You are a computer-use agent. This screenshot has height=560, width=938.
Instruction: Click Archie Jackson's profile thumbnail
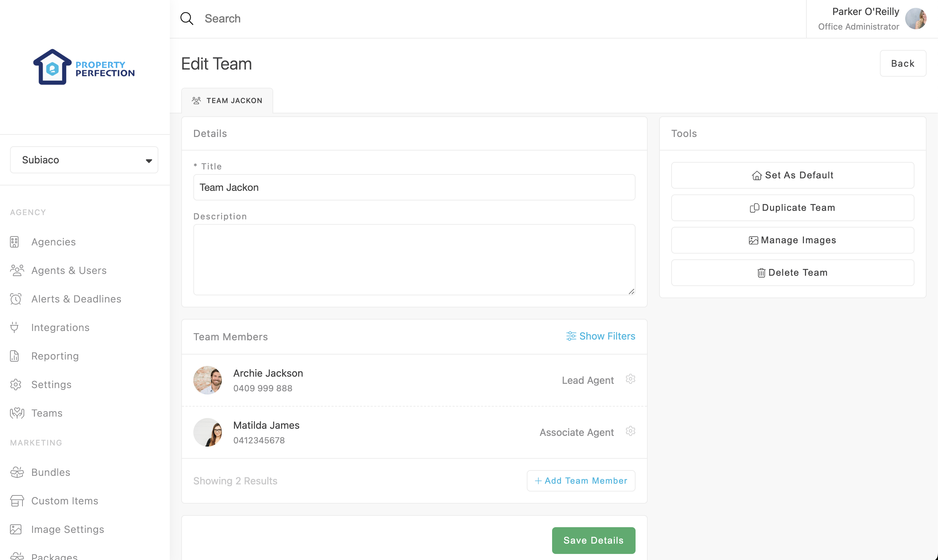(208, 380)
